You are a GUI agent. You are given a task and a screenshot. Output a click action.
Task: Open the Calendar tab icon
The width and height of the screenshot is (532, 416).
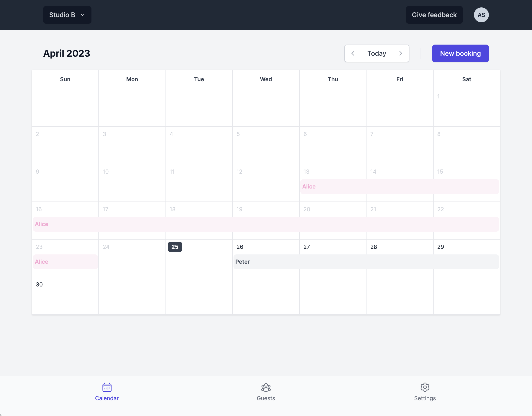[x=107, y=387]
